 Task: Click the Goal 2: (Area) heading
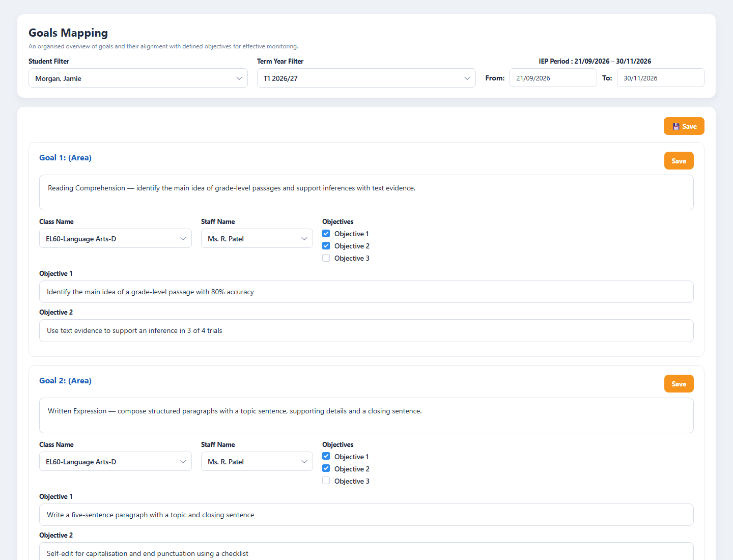tap(65, 381)
